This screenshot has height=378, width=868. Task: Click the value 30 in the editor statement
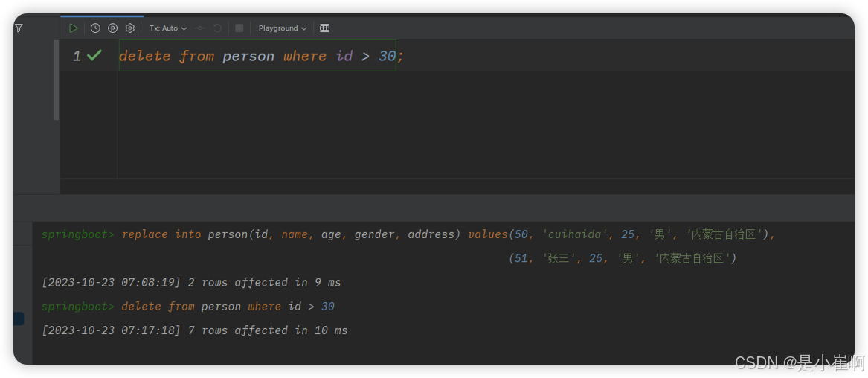click(388, 56)
